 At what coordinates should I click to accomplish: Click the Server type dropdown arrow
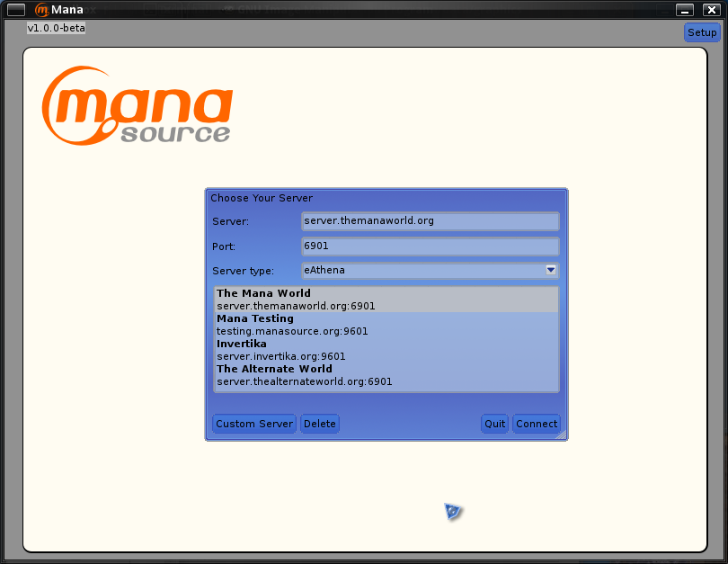551,270
